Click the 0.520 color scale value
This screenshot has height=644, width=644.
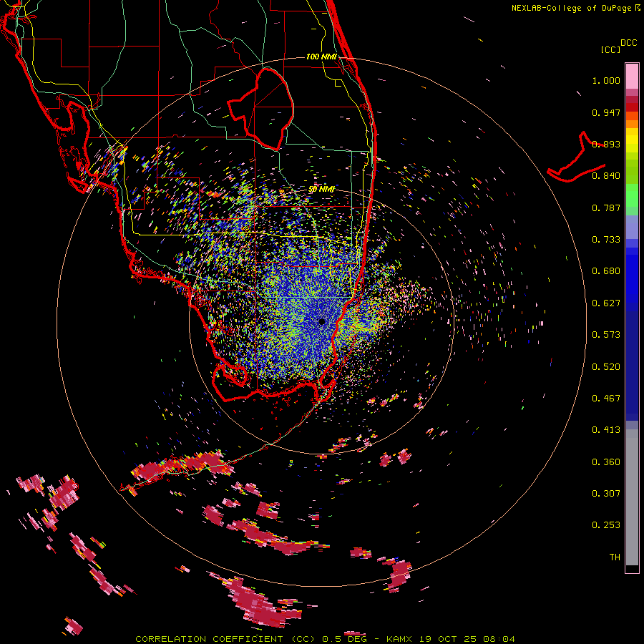tap(606, 367)
